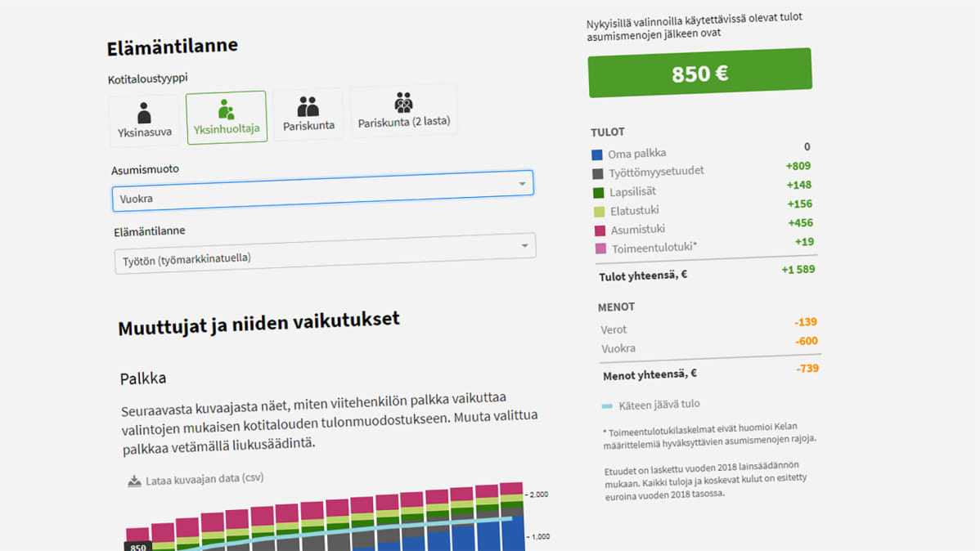The width and height of the screenshot is (980, 551).
Task: Open the Asumismuoto dropdown showing Vuokra
Action: click(322, 191)
